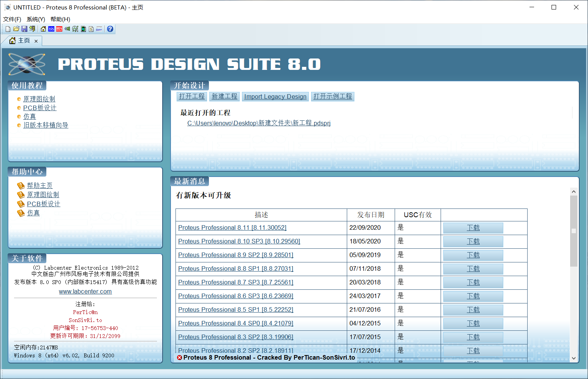This screenshot has width=588, height=379.
Task: Open the Bill of Materials dollar icon
Action: (x=91, y=28)
